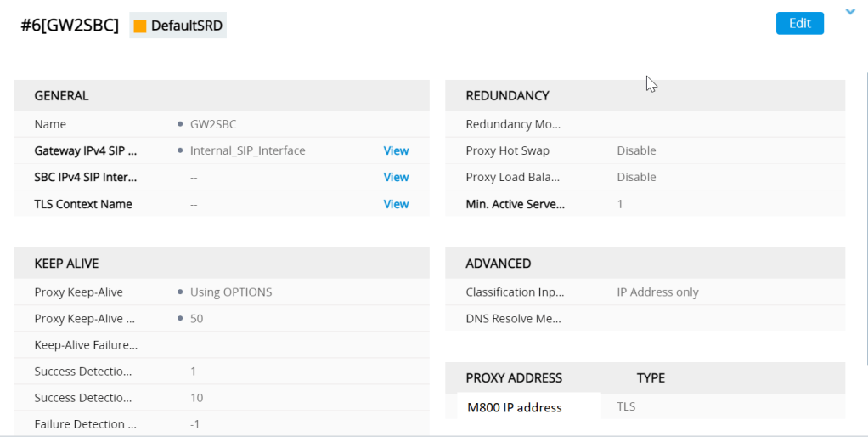Viewport: 868px width, 437px height.
Task: Select the GENERAL section header
Action: (61, 96)
